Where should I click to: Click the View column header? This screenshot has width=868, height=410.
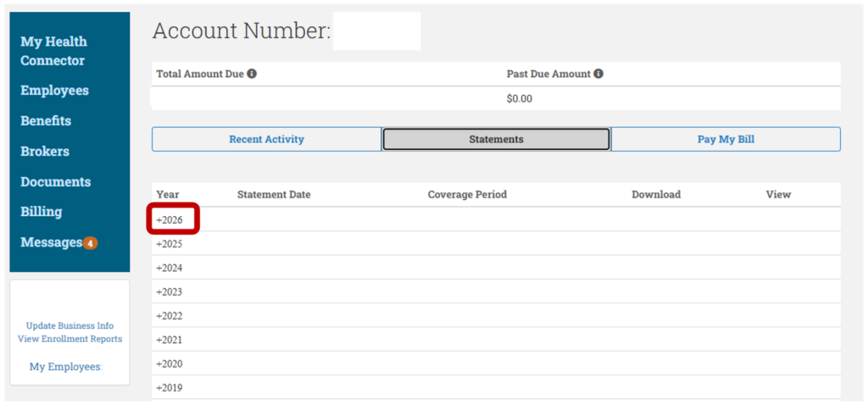coord(778,195)
